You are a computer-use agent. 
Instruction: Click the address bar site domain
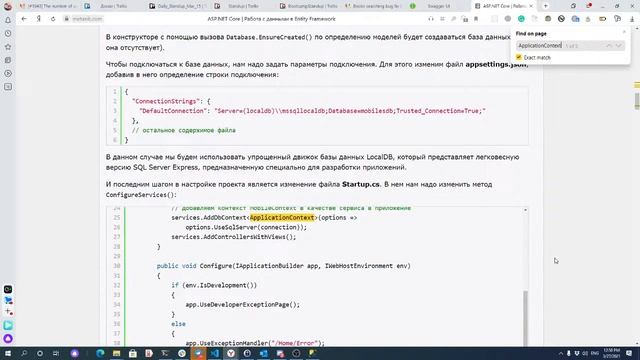pos(87,19)
